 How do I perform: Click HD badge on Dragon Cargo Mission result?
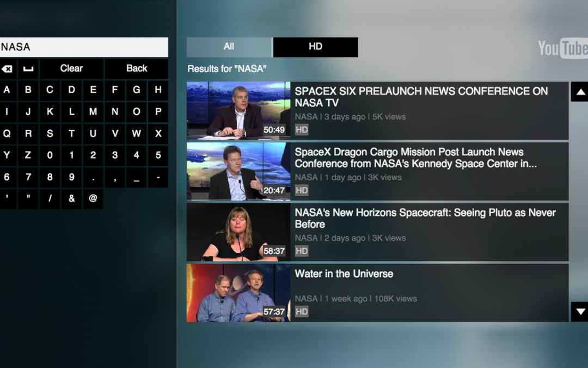pyautogui.click(x=302, y=190)
